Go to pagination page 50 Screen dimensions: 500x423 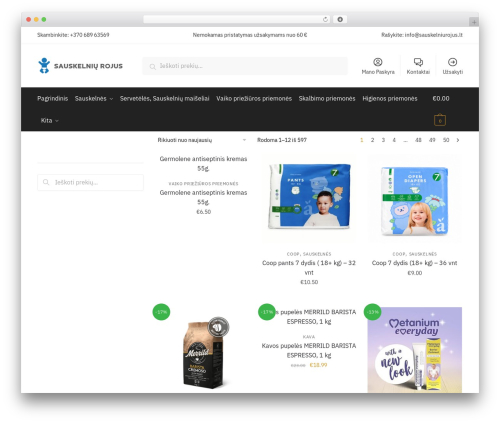pos(446,140)
